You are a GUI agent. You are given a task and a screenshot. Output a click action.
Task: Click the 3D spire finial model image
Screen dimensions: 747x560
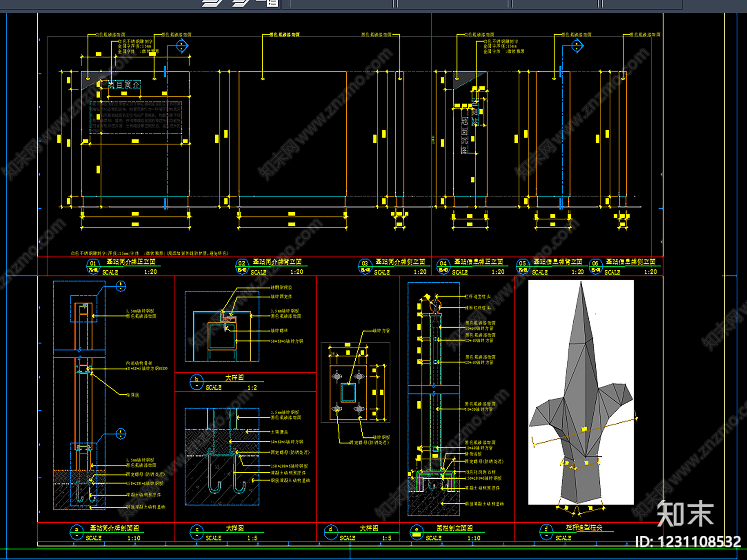pyautogui.click(x=581, y=392)
